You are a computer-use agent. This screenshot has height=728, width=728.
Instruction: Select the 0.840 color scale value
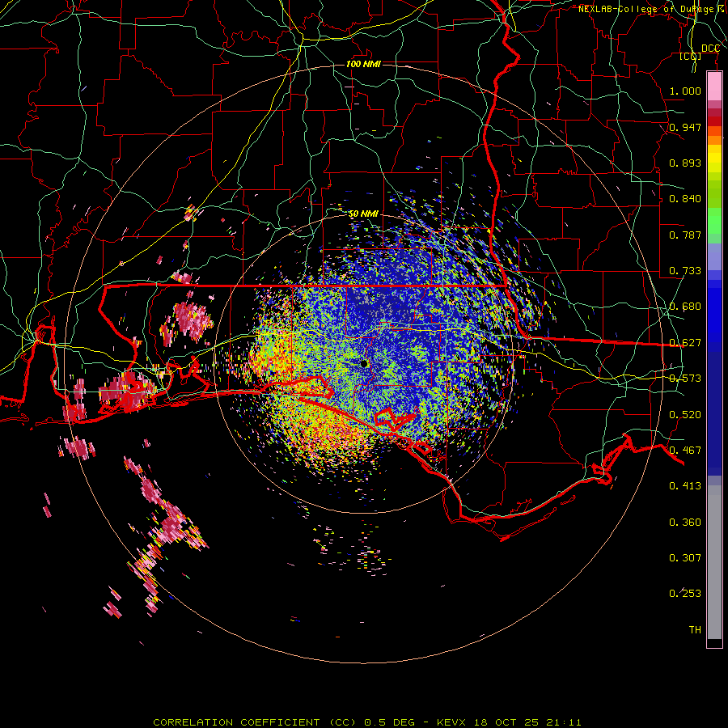coord(685,199)
